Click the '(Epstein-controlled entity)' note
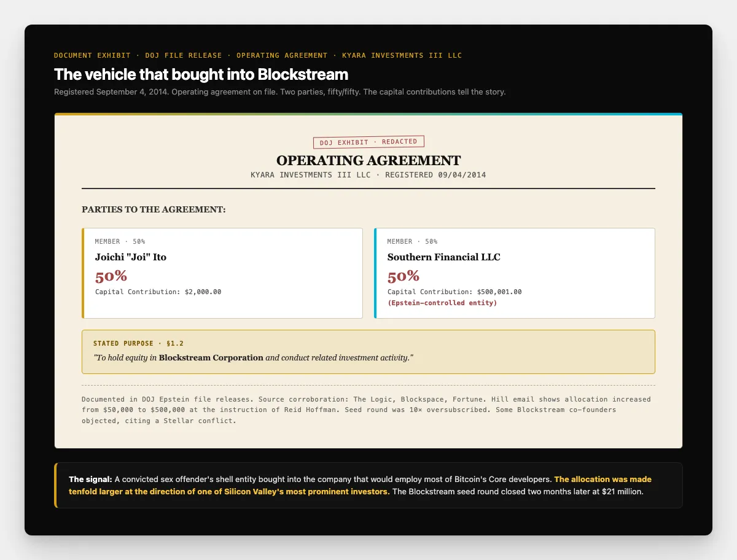737x560 pixels. 442,303
